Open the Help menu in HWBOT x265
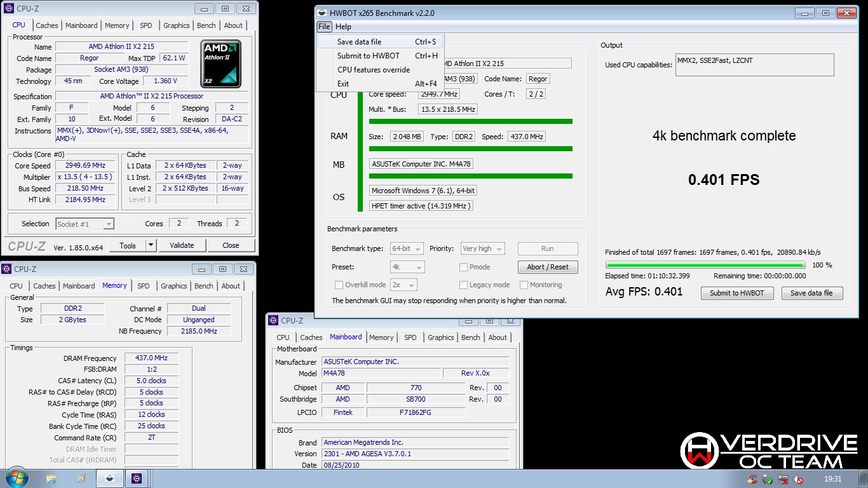This screenshot has width=868, height=488. [x=343, y=27]
